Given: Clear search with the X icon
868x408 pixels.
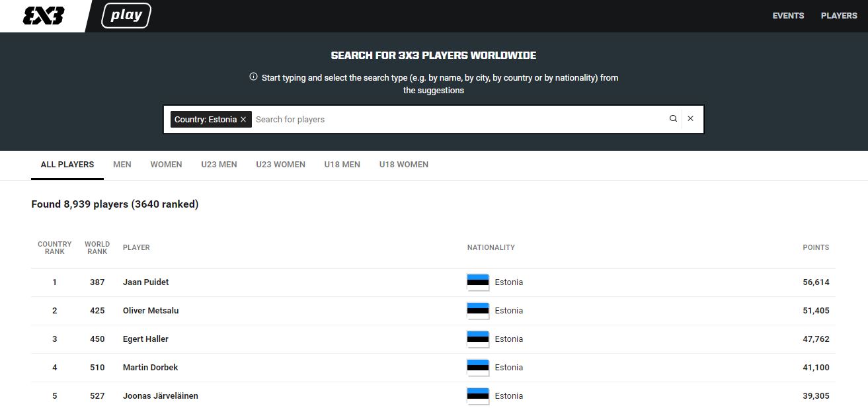Looking at the screenshot, I should (690, 119).
